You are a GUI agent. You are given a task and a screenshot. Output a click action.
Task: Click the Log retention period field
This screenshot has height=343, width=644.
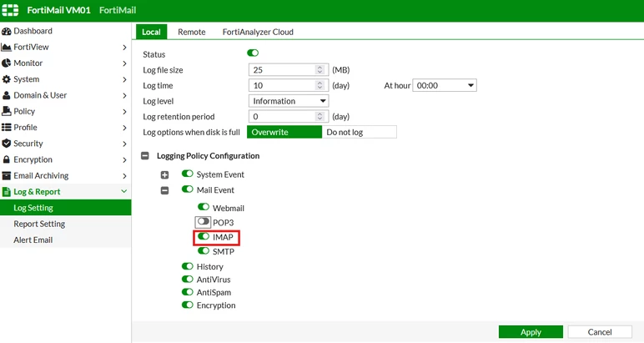click(289, 117)
